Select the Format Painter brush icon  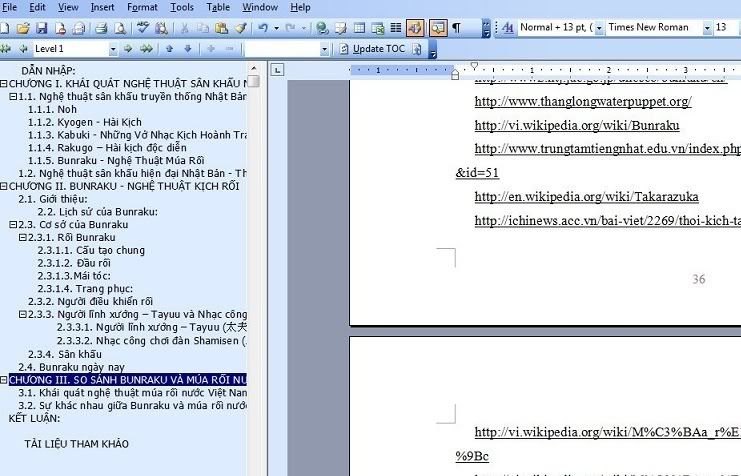coord(240,28)
